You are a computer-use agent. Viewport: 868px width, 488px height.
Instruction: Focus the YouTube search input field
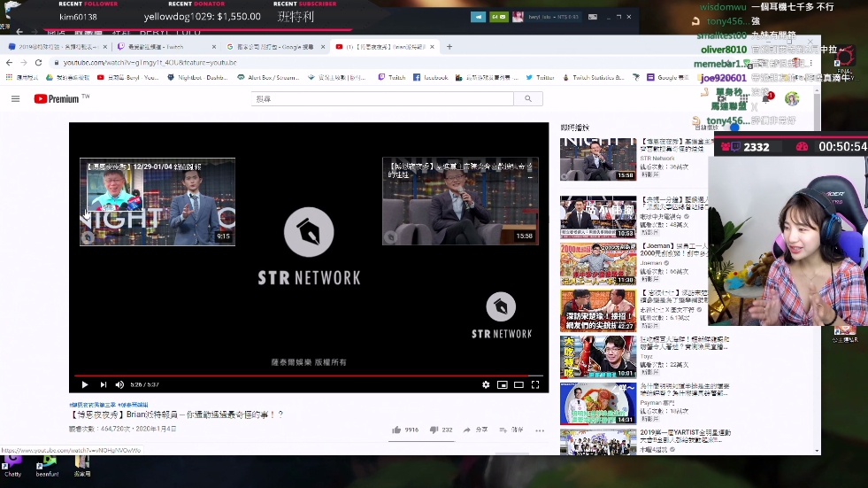[x=380, y=98]
